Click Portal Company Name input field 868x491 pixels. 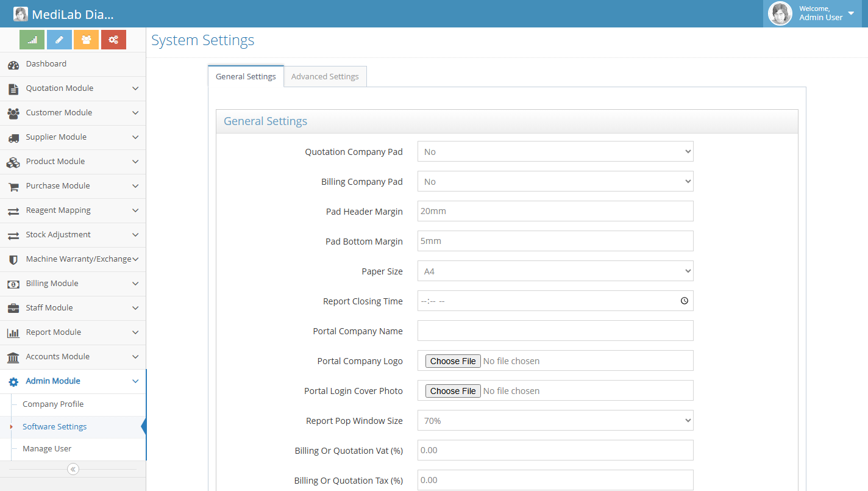pyautogui.click(x=555, y=331)
